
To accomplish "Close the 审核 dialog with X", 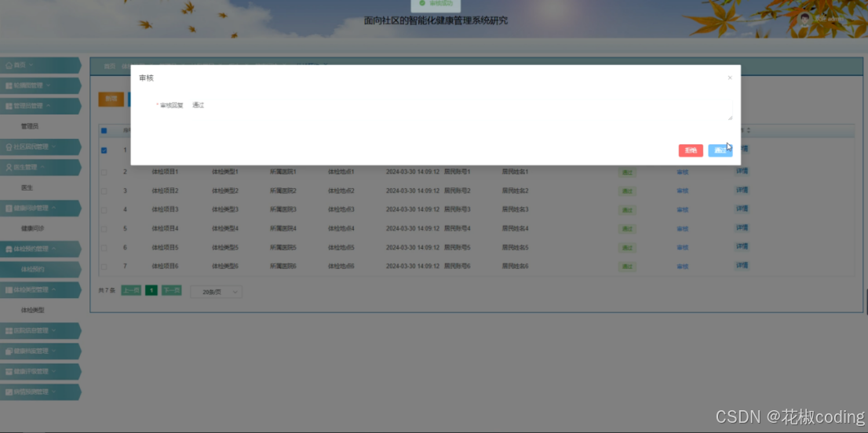I will 730,78.
